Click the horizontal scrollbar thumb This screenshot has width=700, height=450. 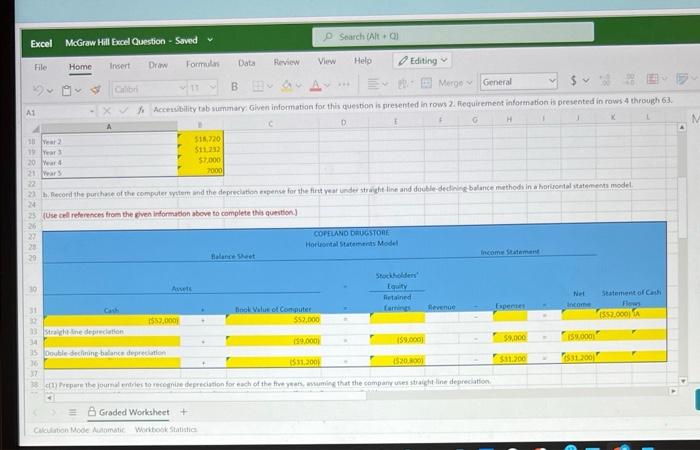[x=210, y=395]
